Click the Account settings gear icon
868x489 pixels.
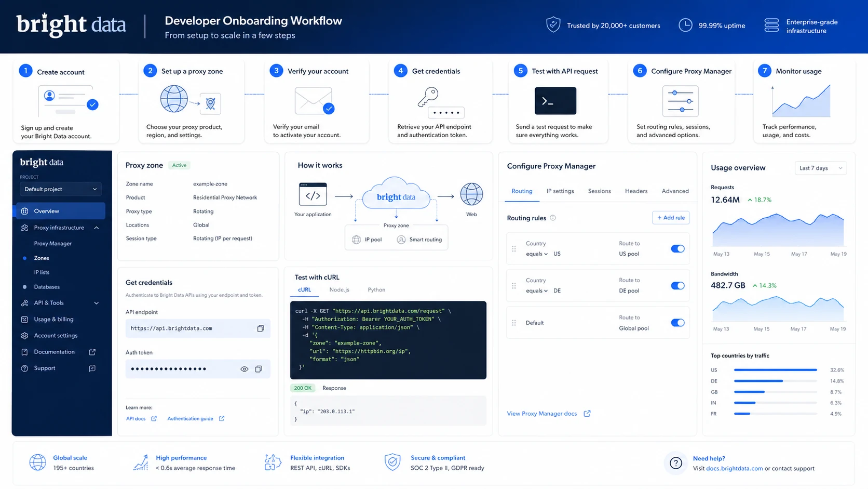click(x=24, y=336)
